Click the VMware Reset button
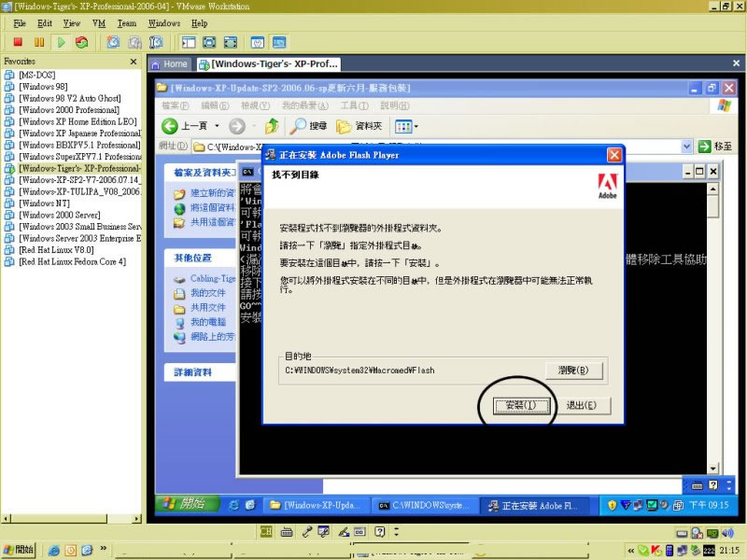Image resolution: width=747 pixels, height=560 pixels. pyautogui.click(x=82, y=42)
